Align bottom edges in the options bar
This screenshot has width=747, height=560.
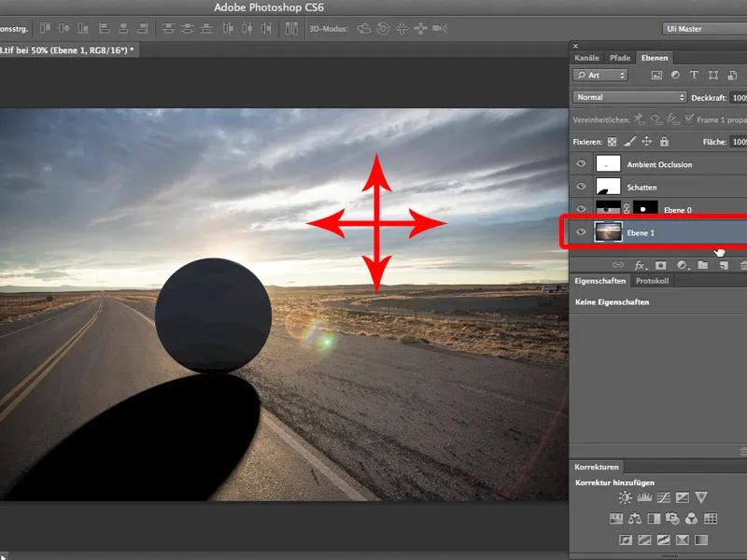(83, 29)
